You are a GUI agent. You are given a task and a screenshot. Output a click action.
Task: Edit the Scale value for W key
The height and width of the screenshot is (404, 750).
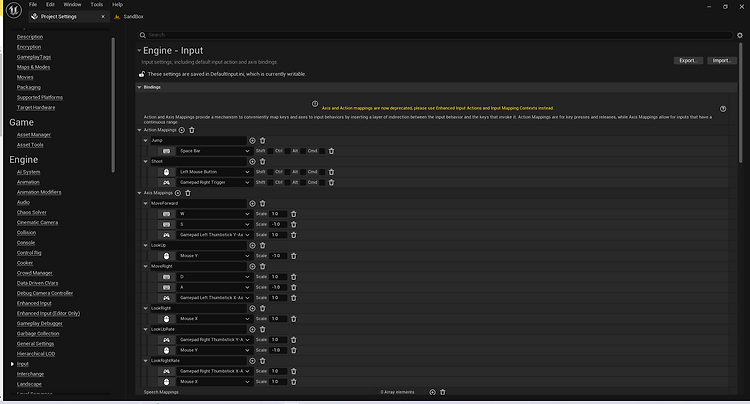(278, 214)
